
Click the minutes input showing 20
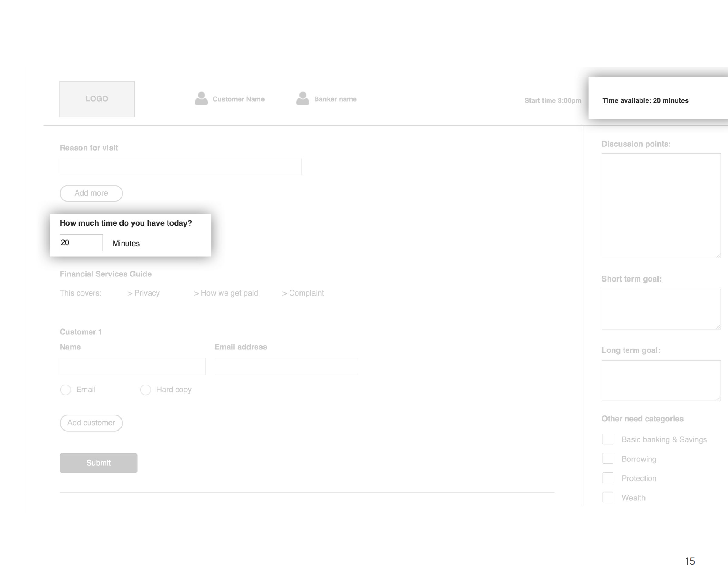81,243
